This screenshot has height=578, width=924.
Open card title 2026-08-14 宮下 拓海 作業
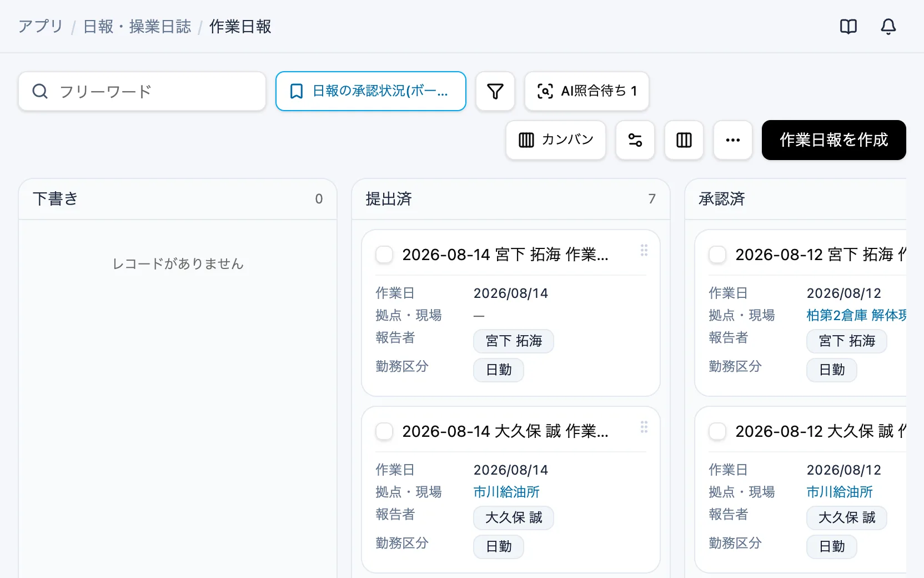505,255
